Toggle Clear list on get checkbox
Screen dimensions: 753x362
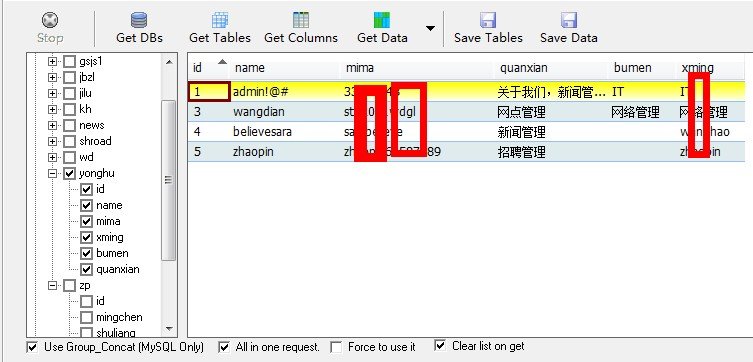440,345
